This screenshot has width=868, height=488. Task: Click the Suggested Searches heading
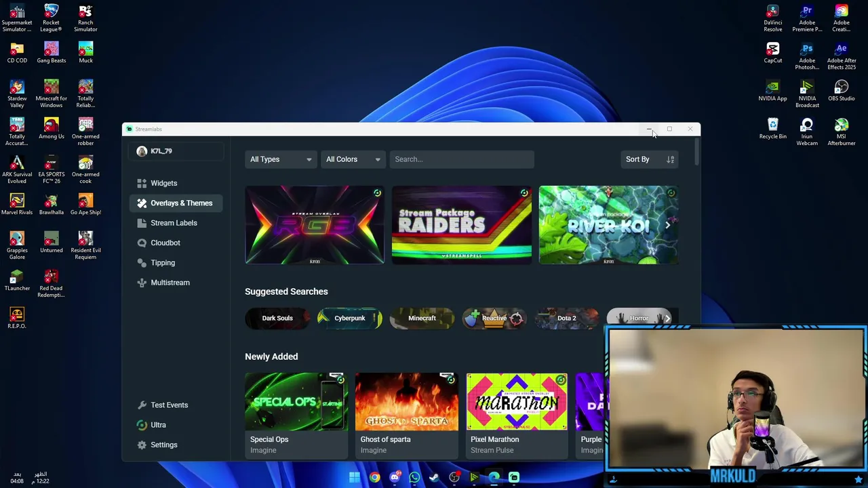(x=286, y=291)
